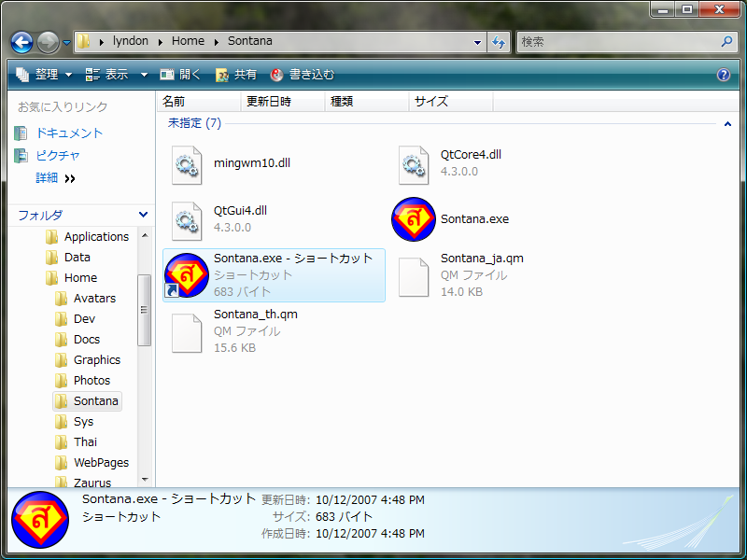
Task: Click the refresh button beside address bar
Action: (x=499, y=42)
